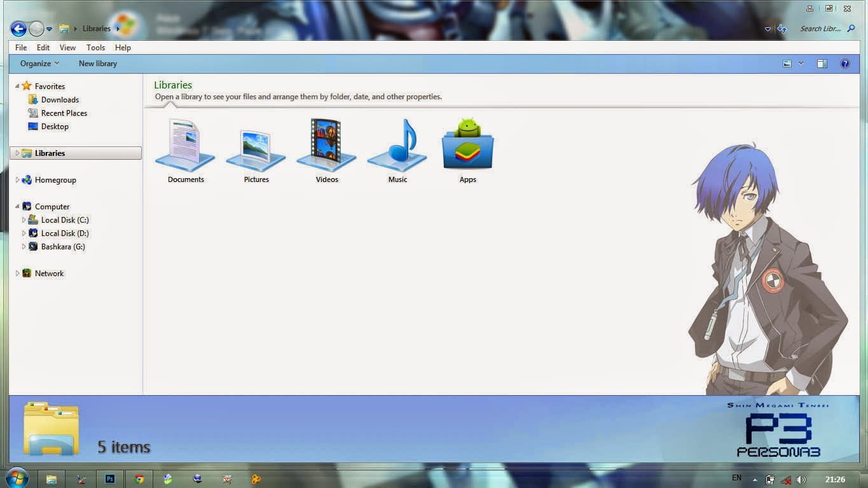Image resolution: width=868 pixels, height=488 pixels.
Task: Open the Documents library
Action: coord(185,150)
